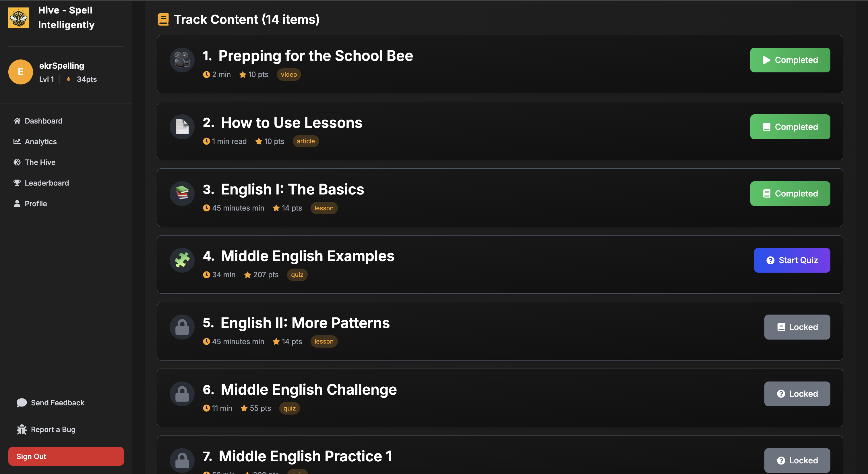This screenshot has width=868, height=474.
Task: Click the Completed badge on Prepping for the School Bee
Action: (x=790, y=60)
